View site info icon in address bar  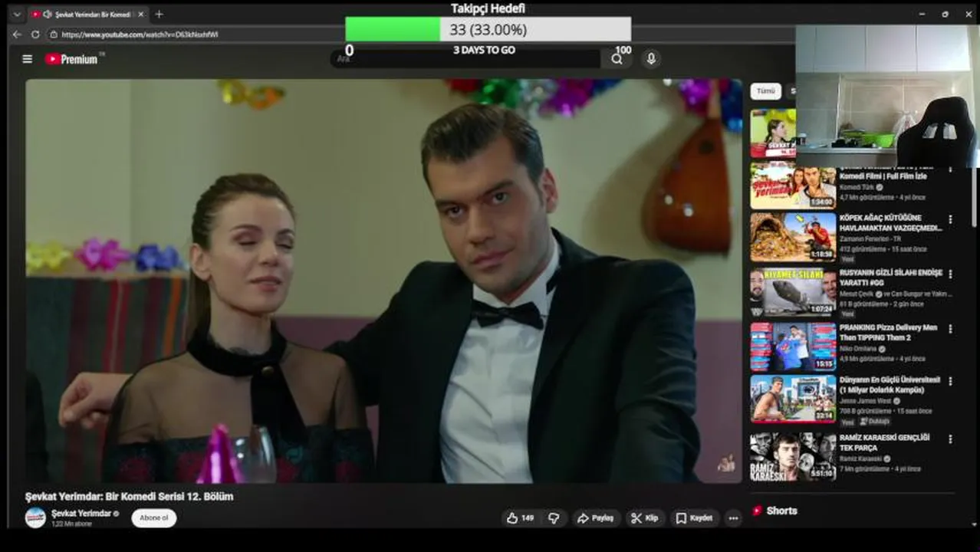tap(54, 34)
